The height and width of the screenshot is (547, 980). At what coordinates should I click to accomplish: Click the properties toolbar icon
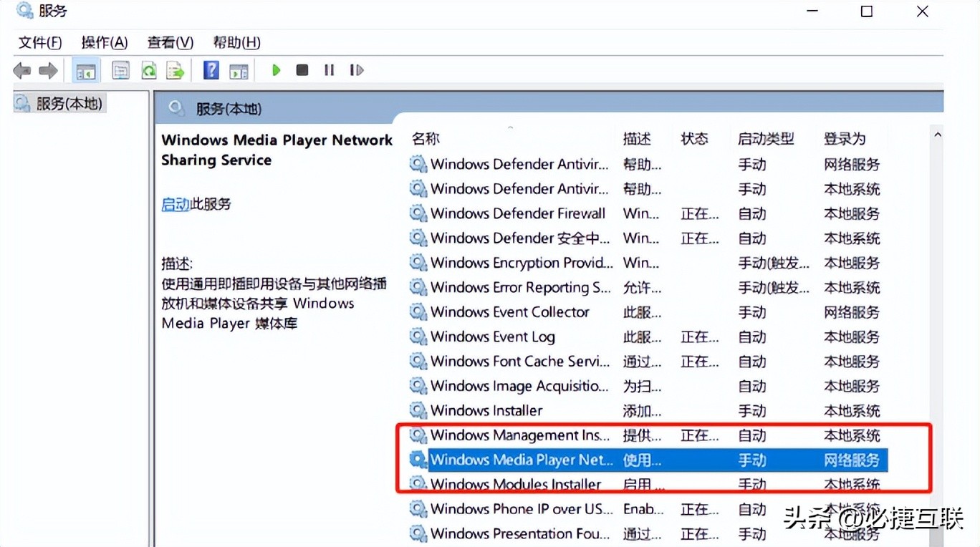point(120,69)
